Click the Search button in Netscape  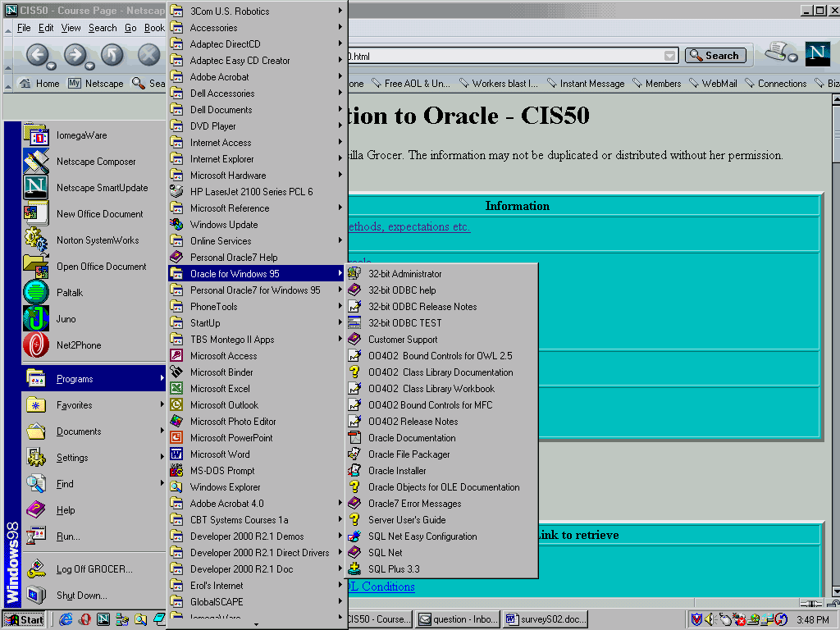pos(715,55)
